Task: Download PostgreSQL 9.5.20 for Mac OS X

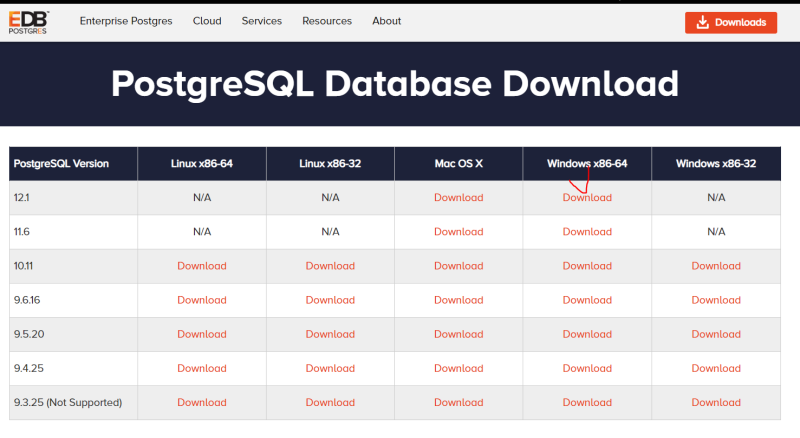Action: pyautogui.click(x=458, y=334)
